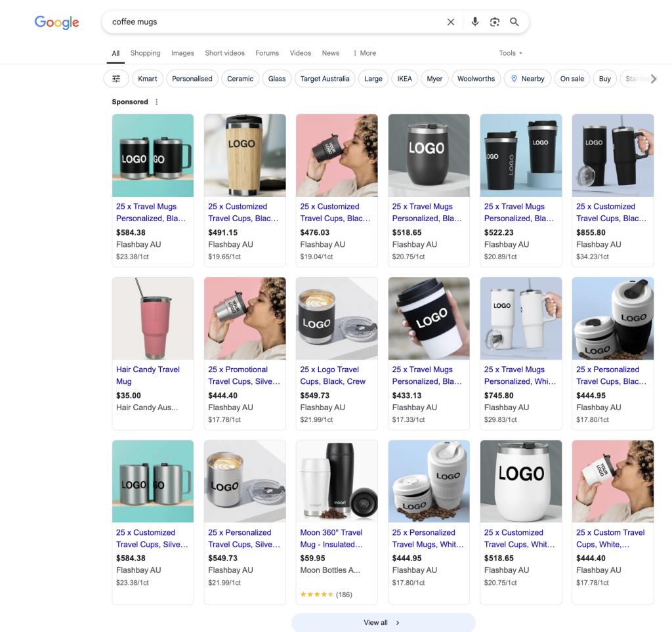Toggle the Personalised filter chip

[x=192, y=79]
